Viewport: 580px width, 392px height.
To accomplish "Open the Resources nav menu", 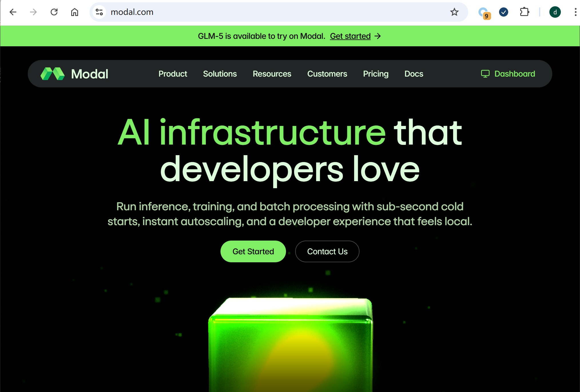I will pos(272,74).
